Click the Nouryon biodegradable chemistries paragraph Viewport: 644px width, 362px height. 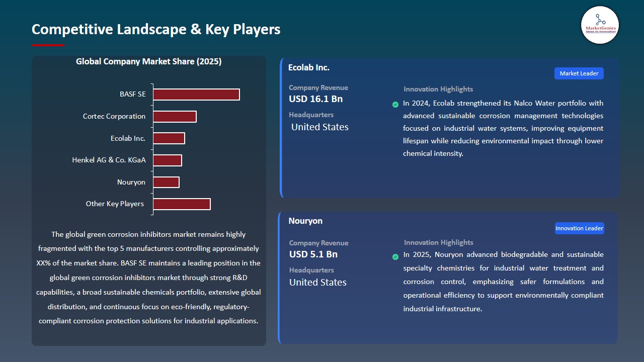504,282
